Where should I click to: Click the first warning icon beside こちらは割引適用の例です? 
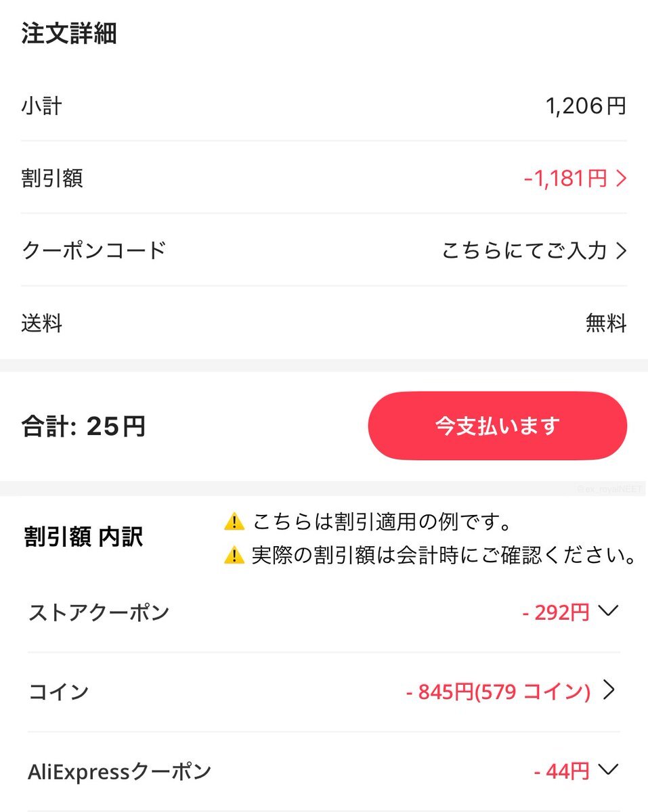tap(234, 522)
